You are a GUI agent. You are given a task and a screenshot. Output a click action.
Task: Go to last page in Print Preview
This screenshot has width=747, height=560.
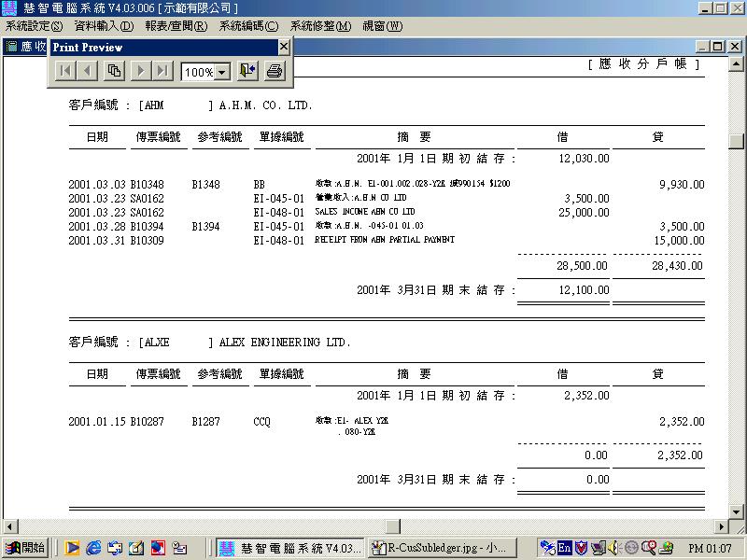(x=162, y=72)
